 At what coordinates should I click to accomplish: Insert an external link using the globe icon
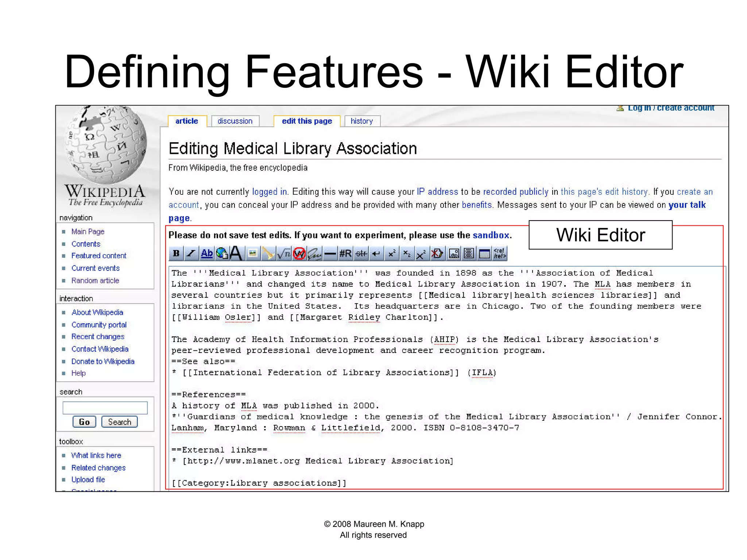(x=222, y=253)
